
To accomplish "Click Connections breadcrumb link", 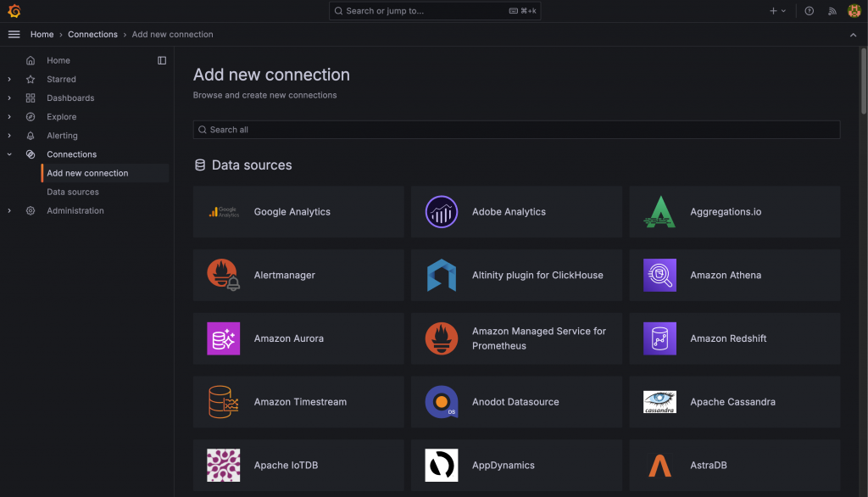I will [92, 35].
